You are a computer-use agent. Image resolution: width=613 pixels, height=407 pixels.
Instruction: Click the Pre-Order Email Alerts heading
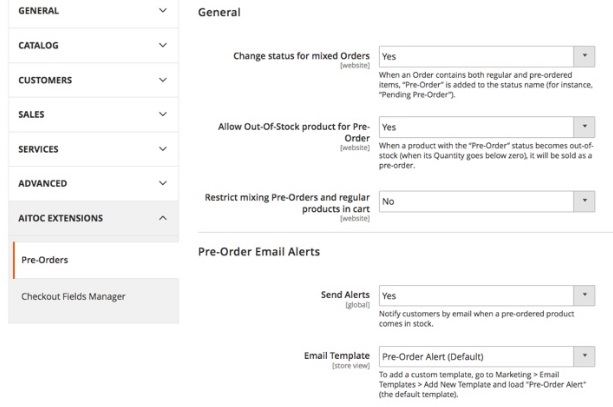coord(258,252)
